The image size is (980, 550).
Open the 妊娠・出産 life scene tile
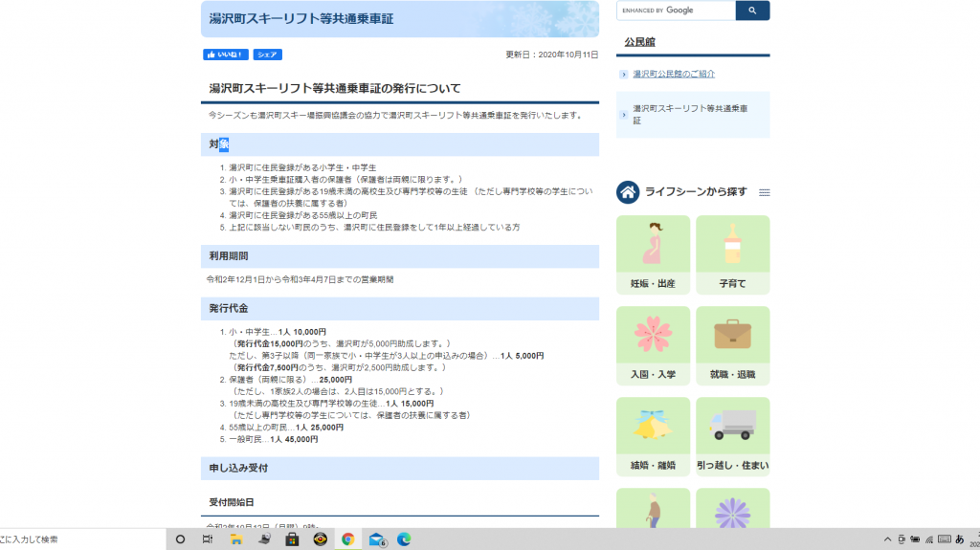click(653, 253)
